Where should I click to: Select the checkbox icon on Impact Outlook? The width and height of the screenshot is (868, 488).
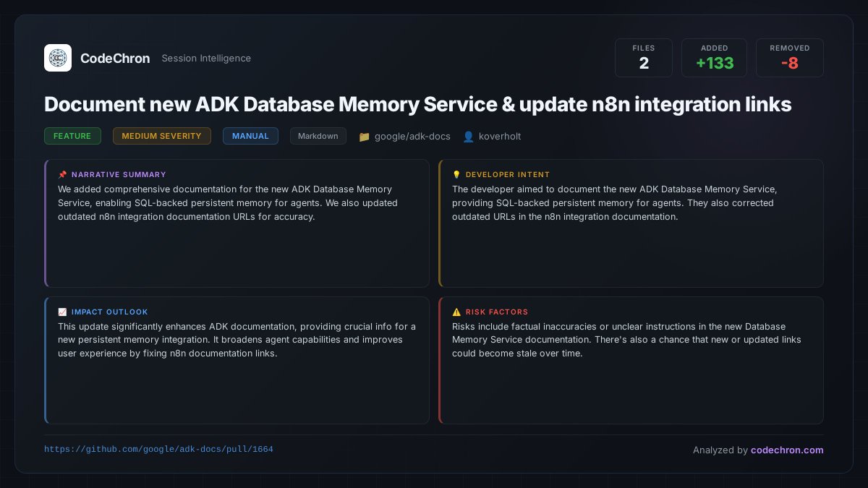coord(62,312)
